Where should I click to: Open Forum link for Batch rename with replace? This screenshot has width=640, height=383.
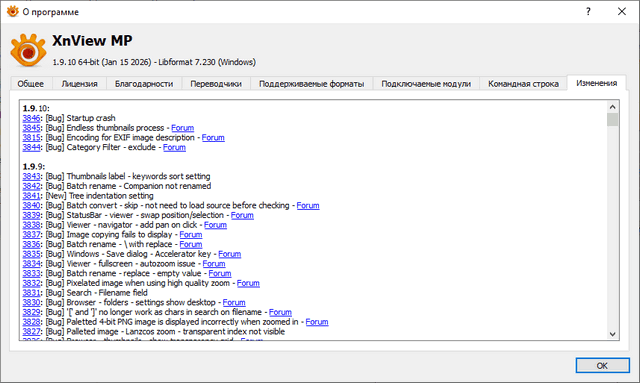coord(191,244)
